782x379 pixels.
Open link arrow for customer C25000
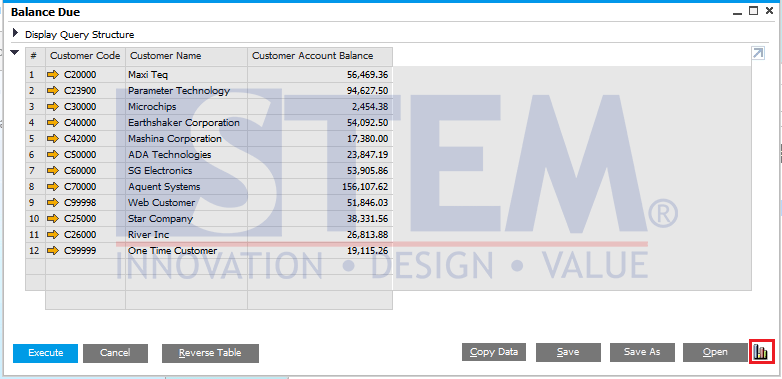[x=52, y=218]
